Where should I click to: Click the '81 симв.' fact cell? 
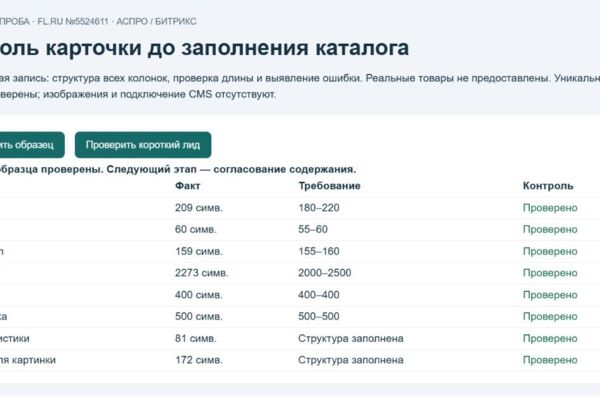pyautogui.click(x=196, y=339)
